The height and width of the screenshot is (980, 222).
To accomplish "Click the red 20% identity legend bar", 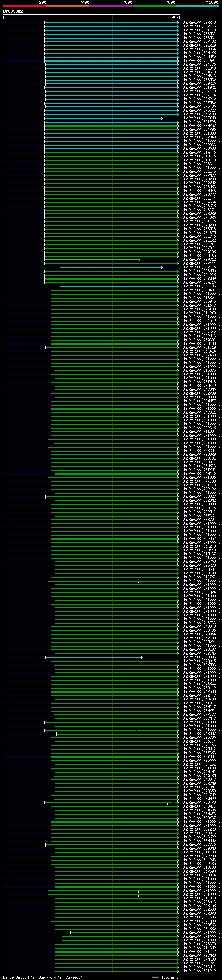I will click(x=25, y=6).
